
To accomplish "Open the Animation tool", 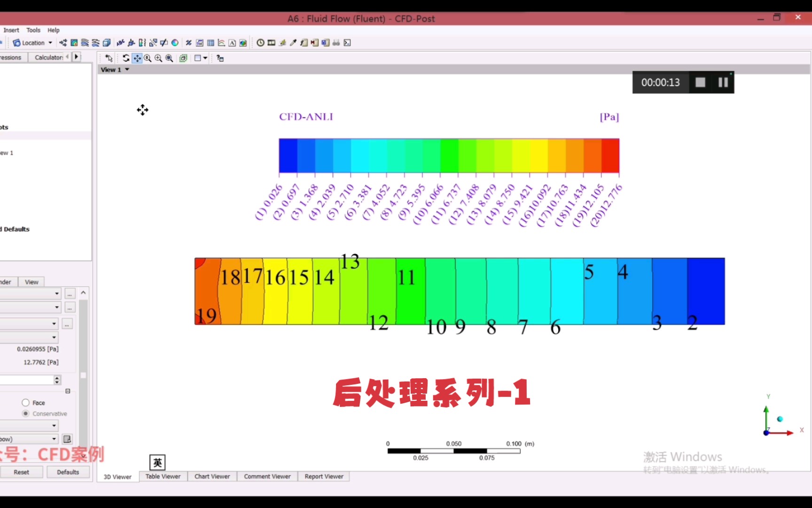I will pyautogui.click(x=272, y=43).
